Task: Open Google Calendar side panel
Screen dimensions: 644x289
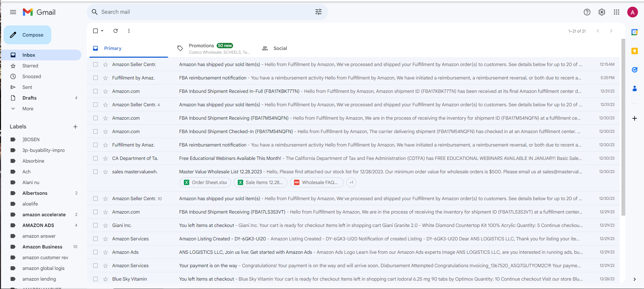Action: point(635,32)
